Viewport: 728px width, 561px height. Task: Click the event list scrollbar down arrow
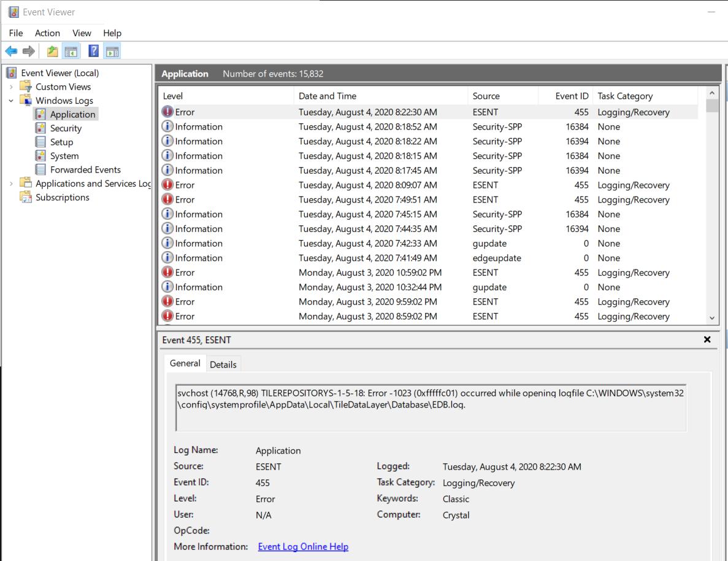tap(712, 317)
